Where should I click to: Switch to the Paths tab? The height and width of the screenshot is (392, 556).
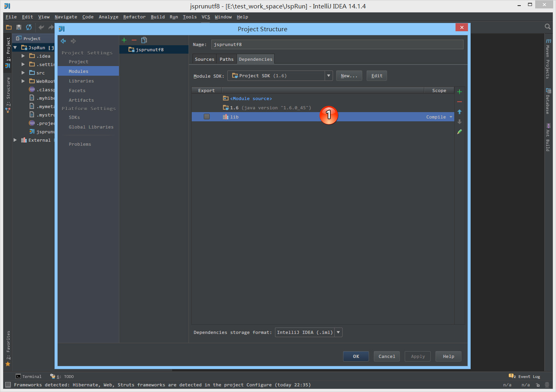point(227,59)
